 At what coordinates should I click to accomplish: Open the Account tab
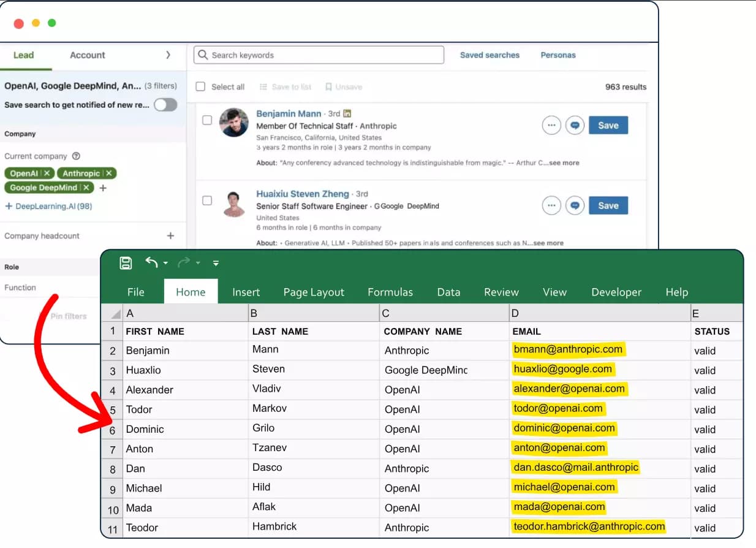87,55
